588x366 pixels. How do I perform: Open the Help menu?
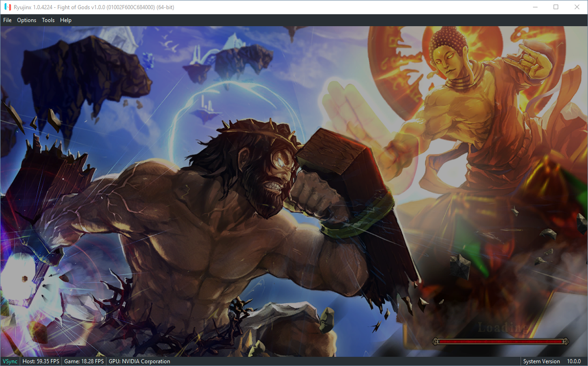coord(66,20)
